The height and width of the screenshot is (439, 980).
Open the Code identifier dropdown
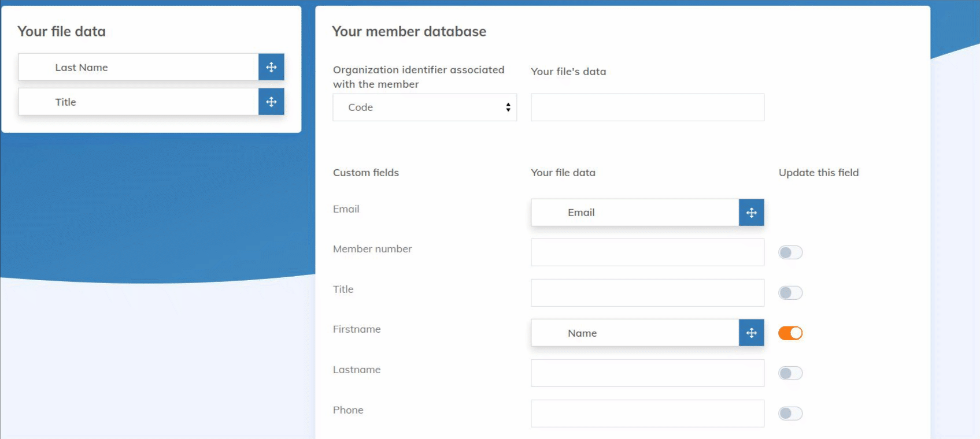point(424,107)
